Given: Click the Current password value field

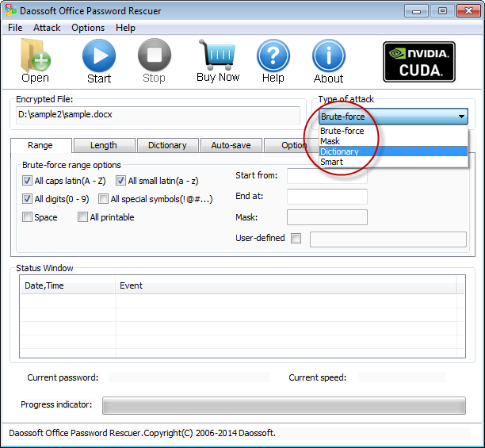Looking at the screenshot, I should (189, 377).
